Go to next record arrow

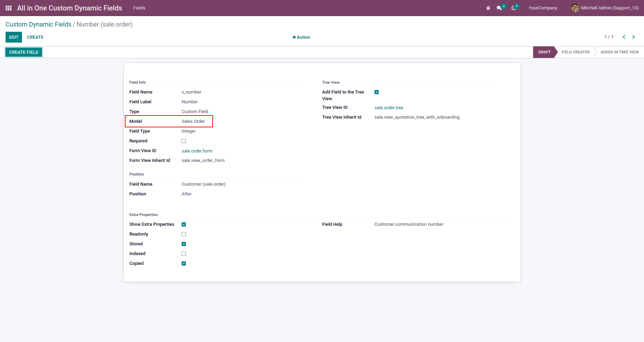pos(634,37)
